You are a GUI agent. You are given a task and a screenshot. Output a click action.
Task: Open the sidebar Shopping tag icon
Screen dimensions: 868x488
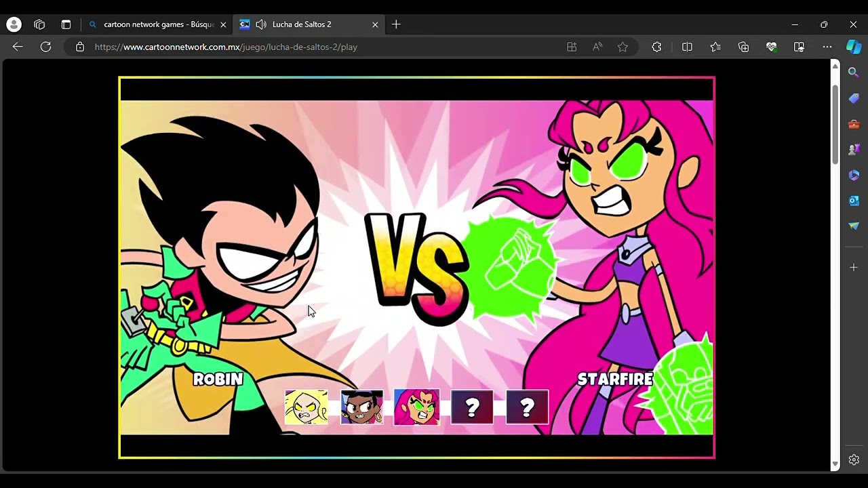tap(854, 98)
